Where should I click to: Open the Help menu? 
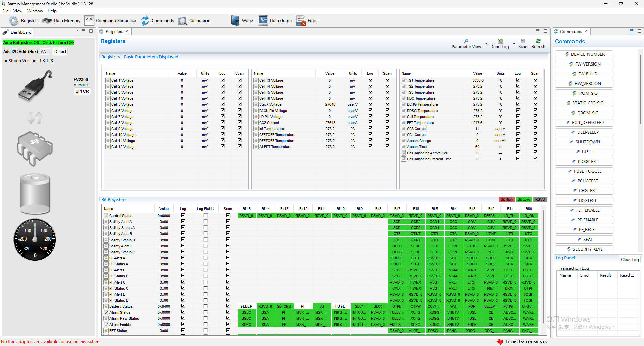pos(52,11)
